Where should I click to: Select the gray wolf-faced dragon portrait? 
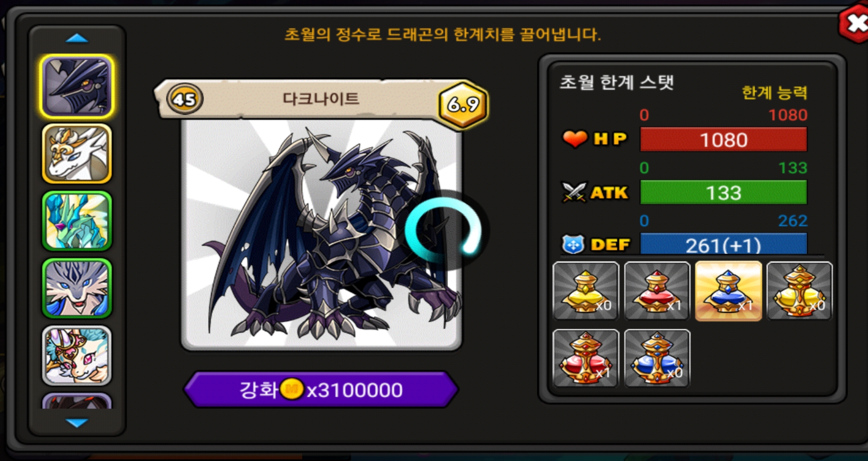tap(77, 288)
